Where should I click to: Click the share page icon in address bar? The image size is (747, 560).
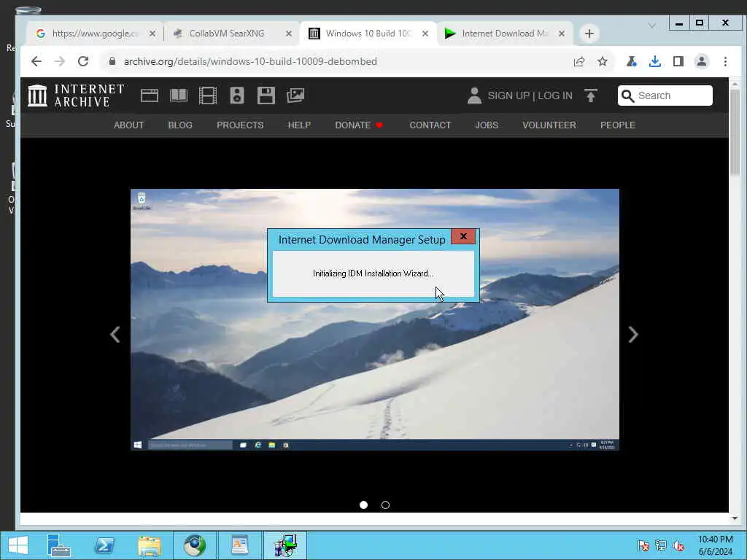[x=579, y=61]
